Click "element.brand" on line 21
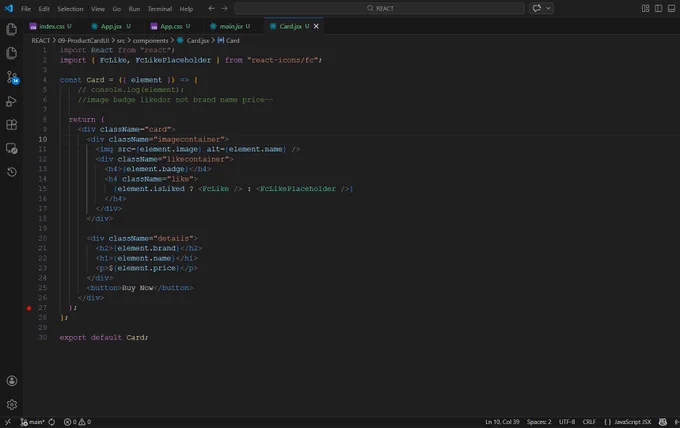The height and width of the screenshot is (428, 680). 146,248
